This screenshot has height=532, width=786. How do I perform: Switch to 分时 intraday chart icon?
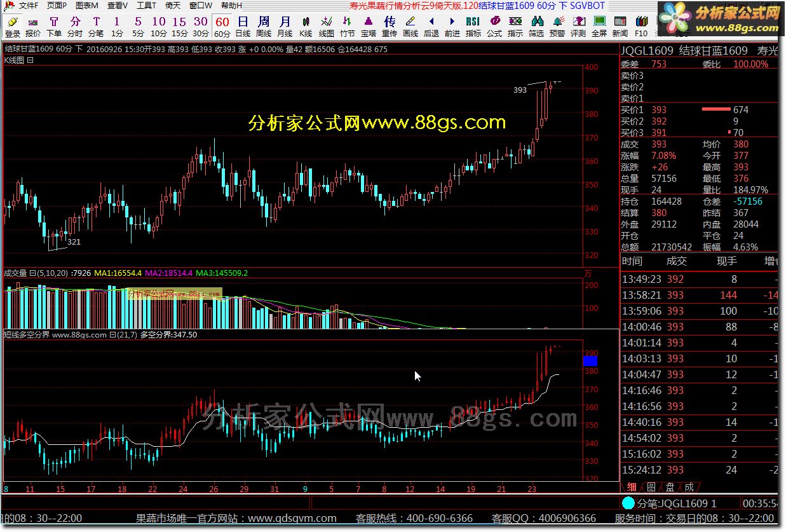tap(75, 27)
